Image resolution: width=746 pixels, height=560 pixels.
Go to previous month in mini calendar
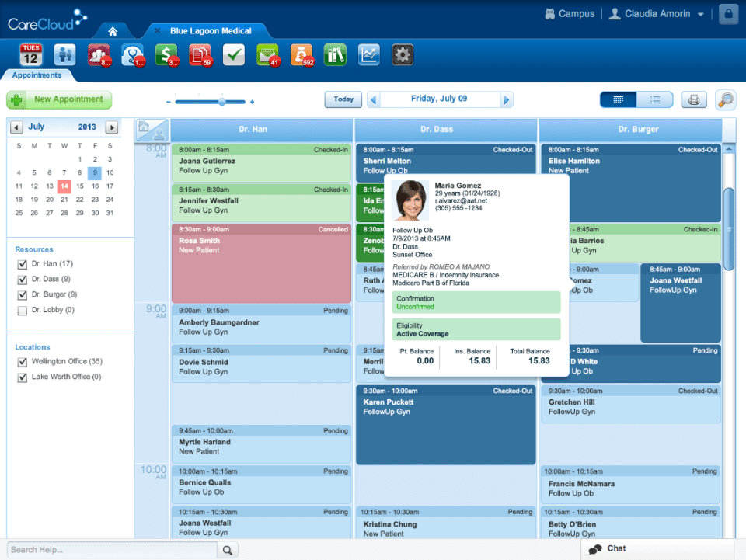tap(16, 126)
